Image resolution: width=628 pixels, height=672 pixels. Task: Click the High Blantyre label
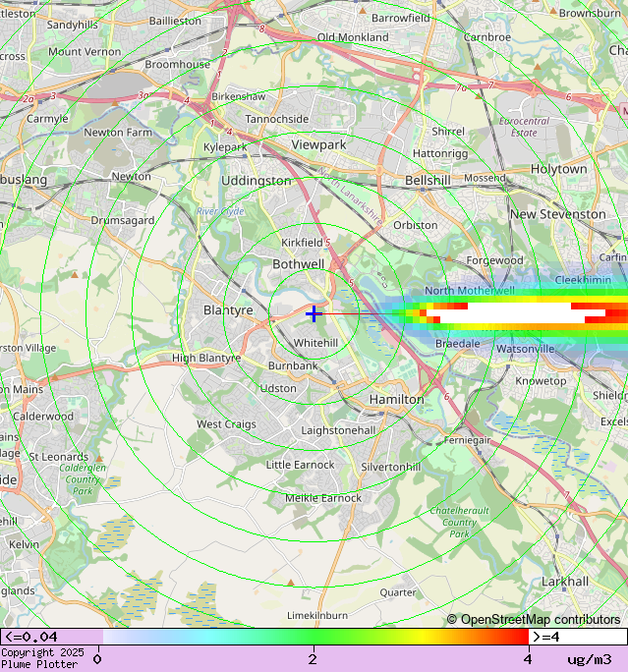[x=206, y=358]
